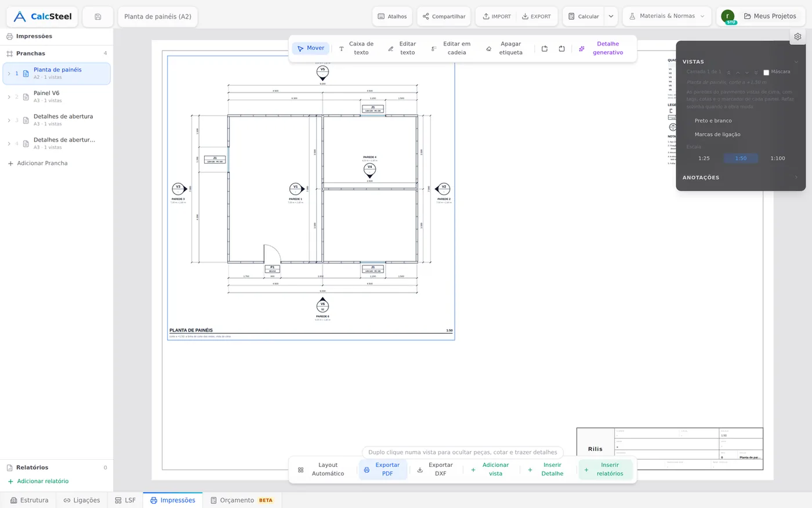Viewport: 812px width, 508px height.
Task: Open the CalcSteel logo home
Action: coord(43,17)
